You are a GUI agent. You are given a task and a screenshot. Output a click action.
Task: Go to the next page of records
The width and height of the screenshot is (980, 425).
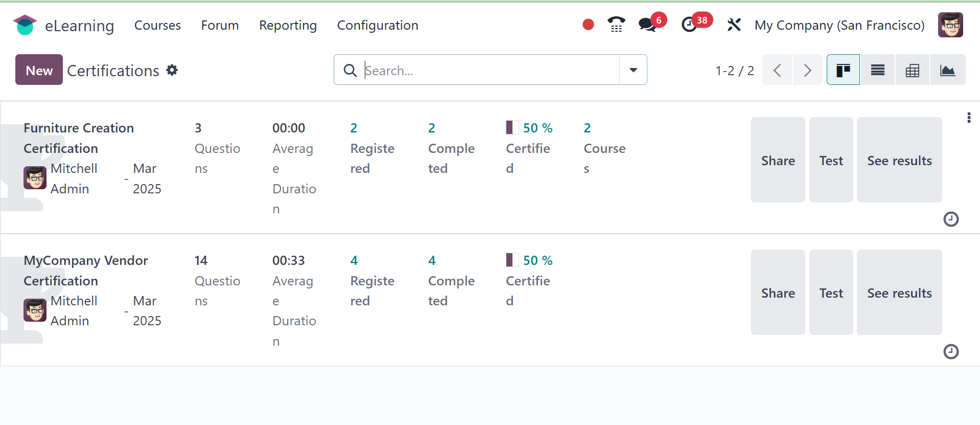807,70
